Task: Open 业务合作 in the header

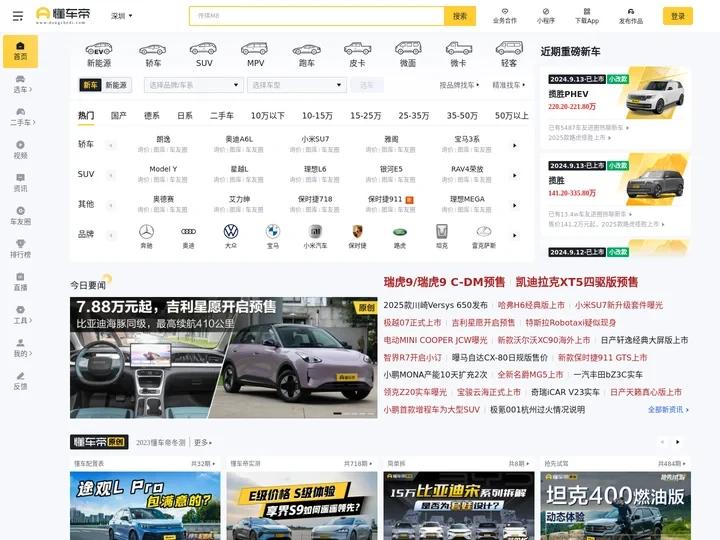Action: tap(505, 16)
